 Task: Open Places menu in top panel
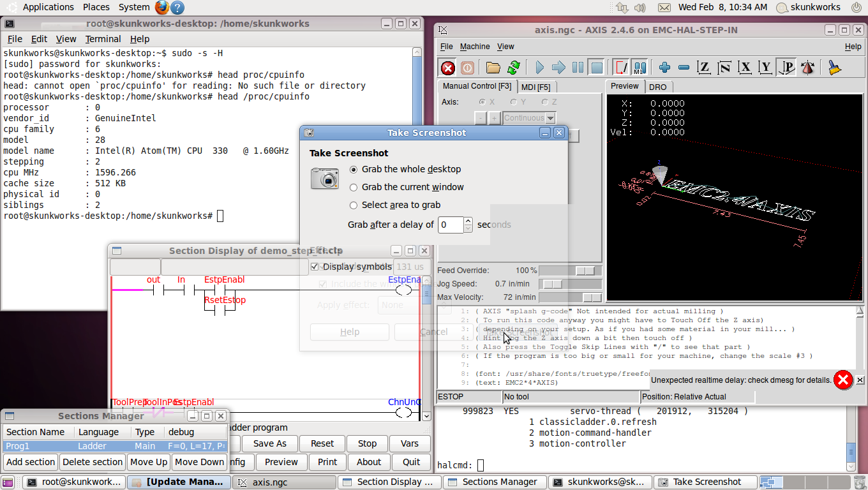tap(96, 7)
